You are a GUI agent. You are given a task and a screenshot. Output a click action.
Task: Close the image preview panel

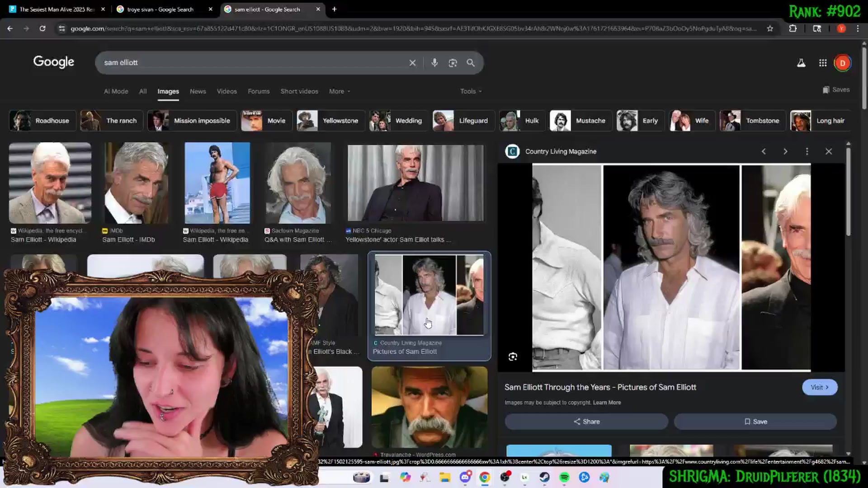point(829,152)
